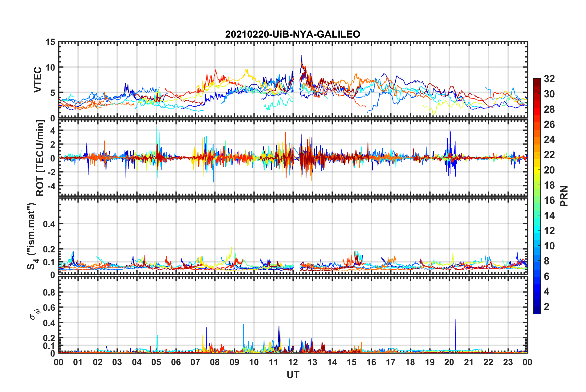Image resolution: width=586 pixels, height=392 pixels.
Task: Click x-axis hour tick 08
Action: tap(215, 362)
